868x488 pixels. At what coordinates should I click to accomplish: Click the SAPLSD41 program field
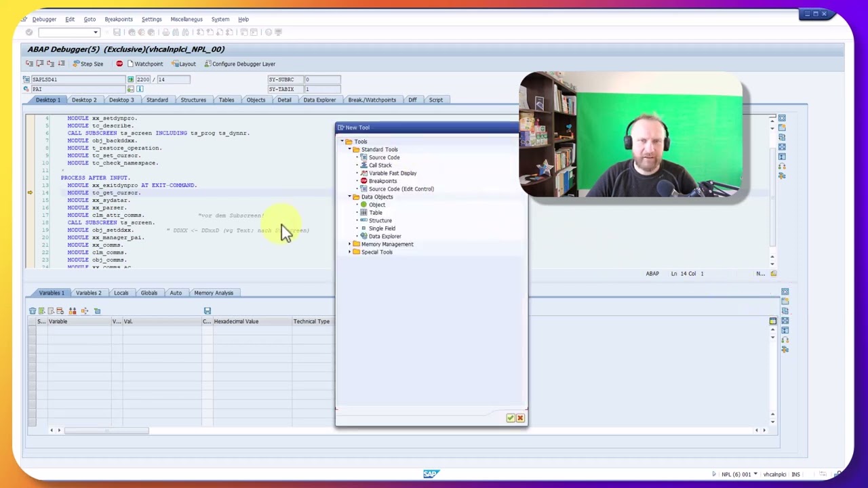click(79, 79)
